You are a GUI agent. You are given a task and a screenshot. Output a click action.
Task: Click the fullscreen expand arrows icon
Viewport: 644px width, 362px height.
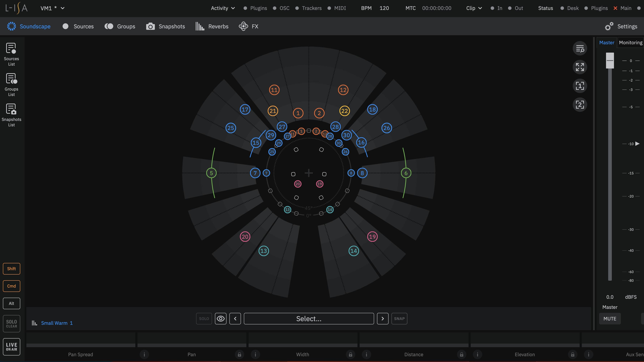pos(580,67)
